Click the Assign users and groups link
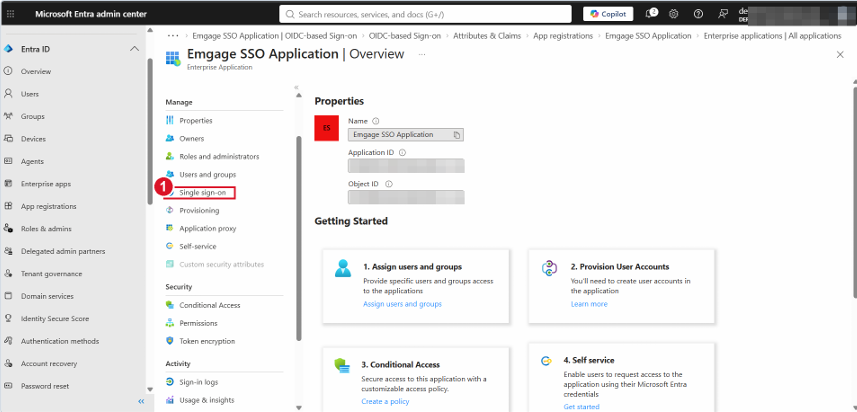 click(402, 304)
